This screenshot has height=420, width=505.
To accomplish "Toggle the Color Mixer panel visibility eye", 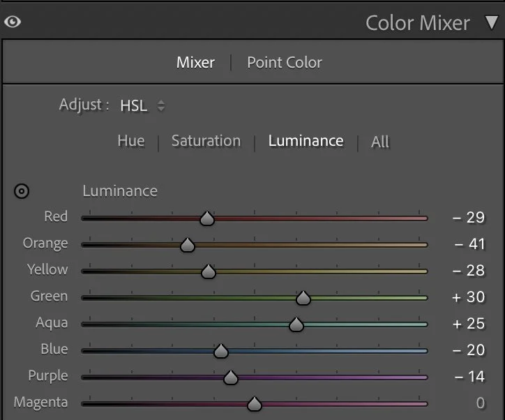I will click(x=13, y=22).
